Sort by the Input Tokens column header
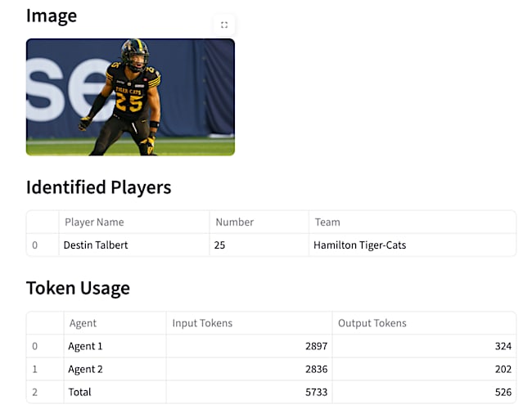Viewport: 532px width, 418px height. pos(202,323)
